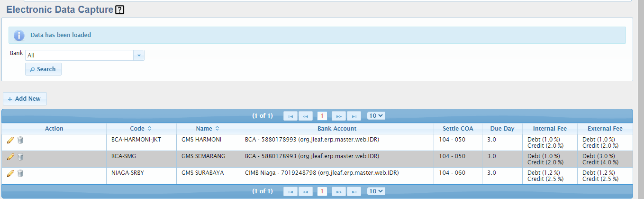Open rows-per-page dropdown in top paginator
This screenshot has height=199, width=644.
(376, 115)
